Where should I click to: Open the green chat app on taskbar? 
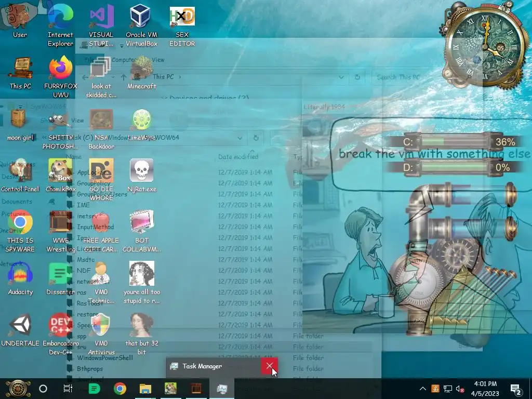[x=95, y=389]
